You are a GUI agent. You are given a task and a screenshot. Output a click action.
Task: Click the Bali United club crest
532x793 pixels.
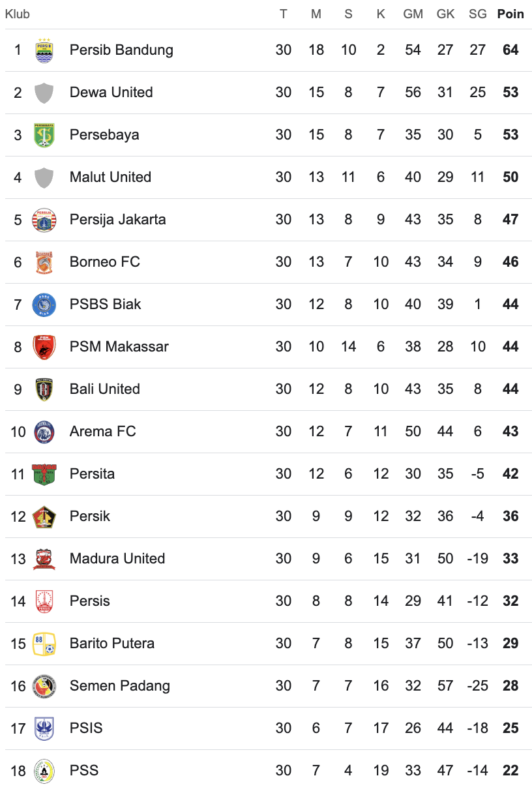44,389
